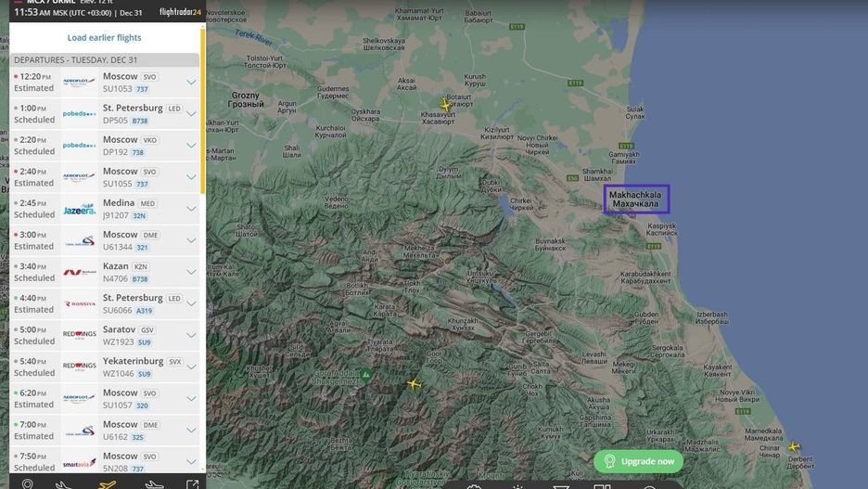Click the Red Wings logo on flight WZ1923
This screenshot has width=868, height=489.
click(x=79, y=334)
